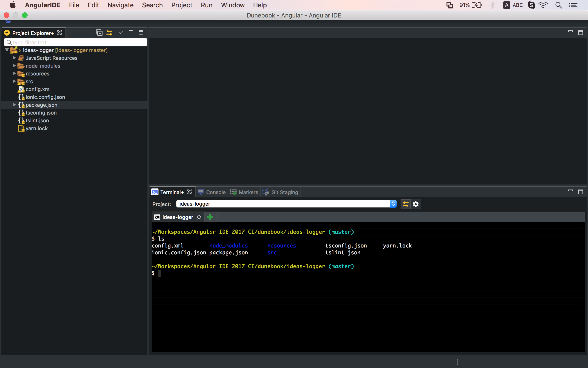The image size is (588, 368).
Task: Select the Project Explorer+ tab
Action: [x=33, y=33]
